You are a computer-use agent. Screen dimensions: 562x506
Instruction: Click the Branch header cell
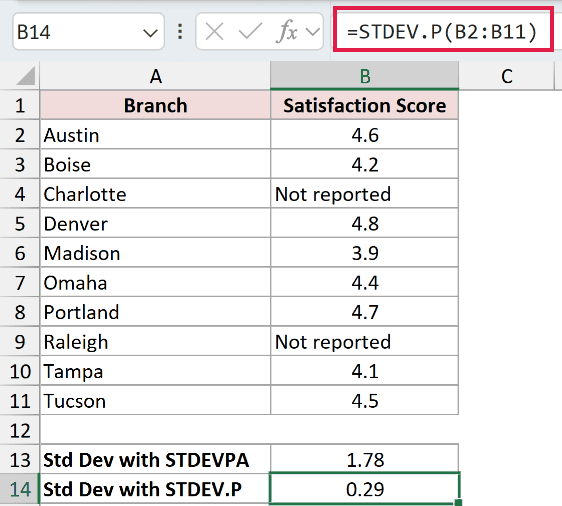tap(155, 105)
